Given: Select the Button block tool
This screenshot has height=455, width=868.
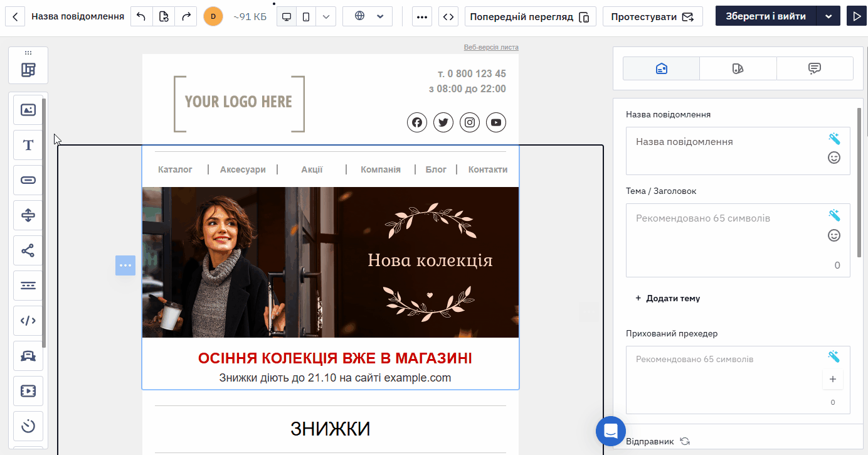Looking at the screenshot, I should 28,180.
